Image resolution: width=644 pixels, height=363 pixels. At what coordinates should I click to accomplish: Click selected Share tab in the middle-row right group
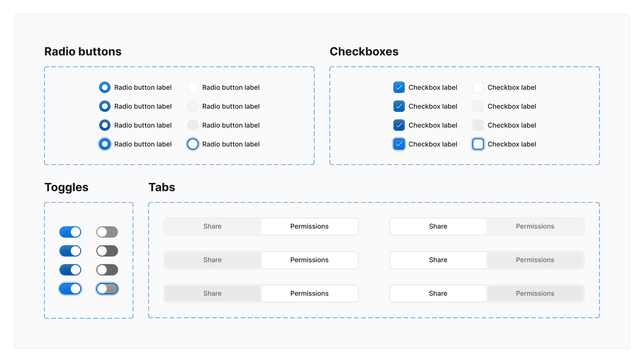click(438, 260)
